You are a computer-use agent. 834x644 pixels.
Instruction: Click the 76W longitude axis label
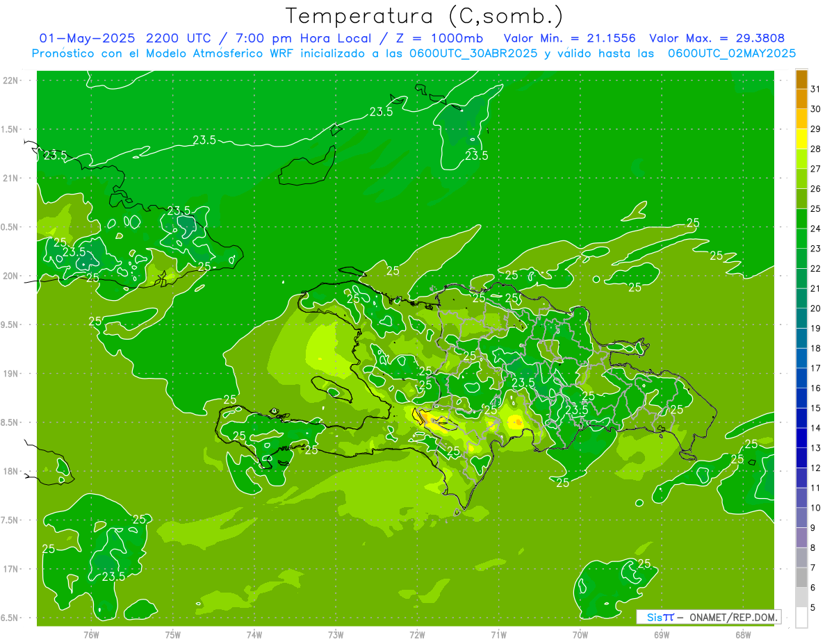click(91, 634)
